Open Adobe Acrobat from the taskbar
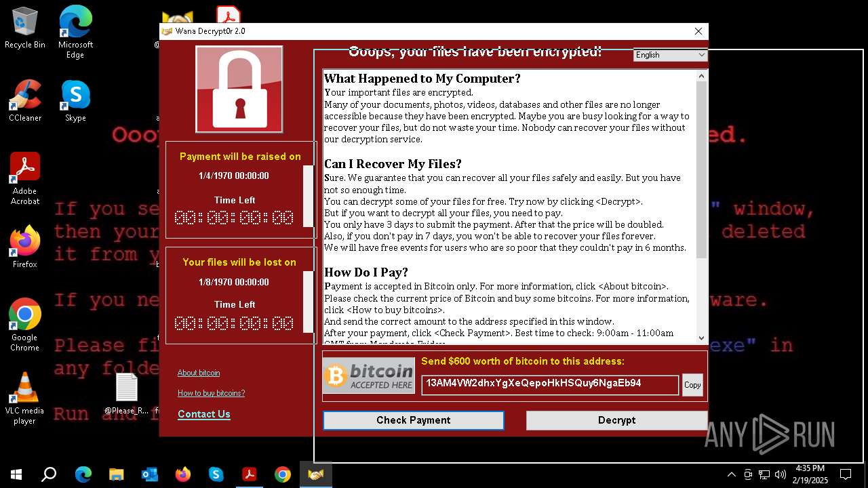 [x=249, y=474]
